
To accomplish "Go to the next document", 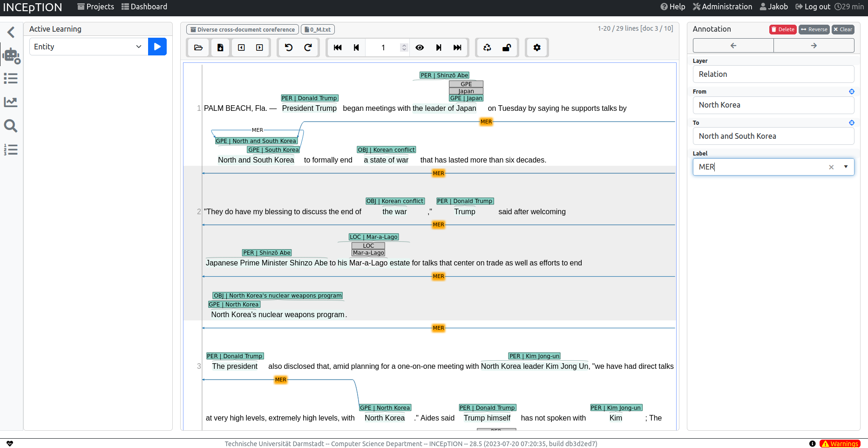I will [259, 48].
